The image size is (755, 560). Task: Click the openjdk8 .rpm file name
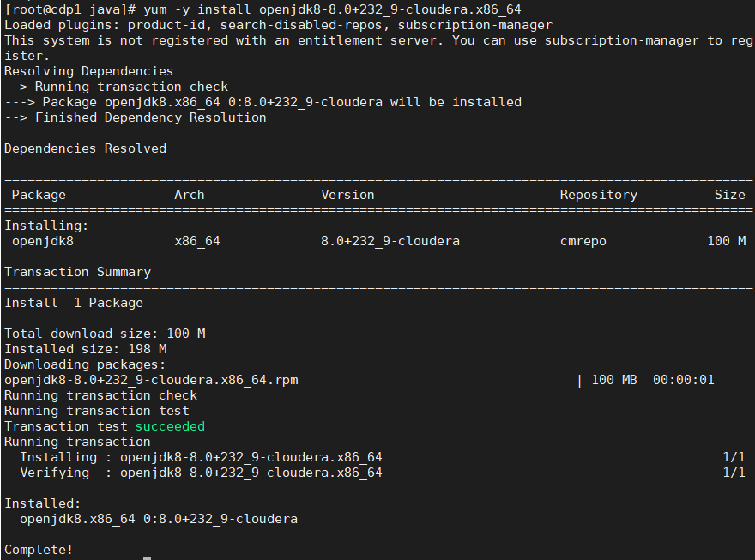click(151, 380)
